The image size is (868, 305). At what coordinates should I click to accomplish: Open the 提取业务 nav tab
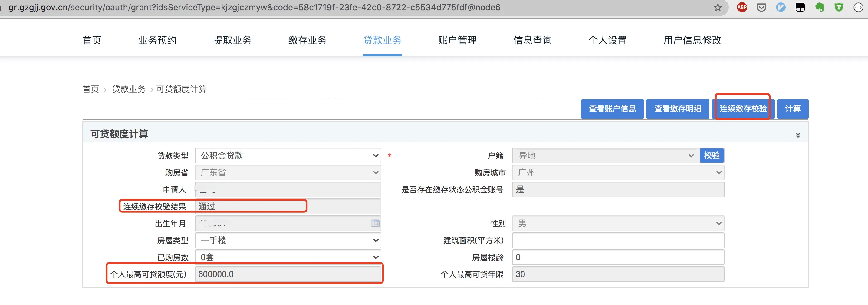pyautogui.click(x=232, y=40)
